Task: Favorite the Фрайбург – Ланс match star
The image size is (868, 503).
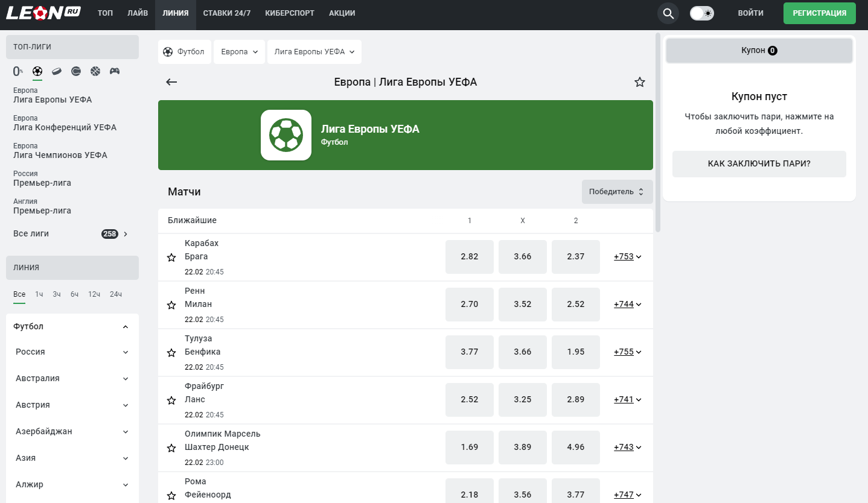Action: (171, 400)
